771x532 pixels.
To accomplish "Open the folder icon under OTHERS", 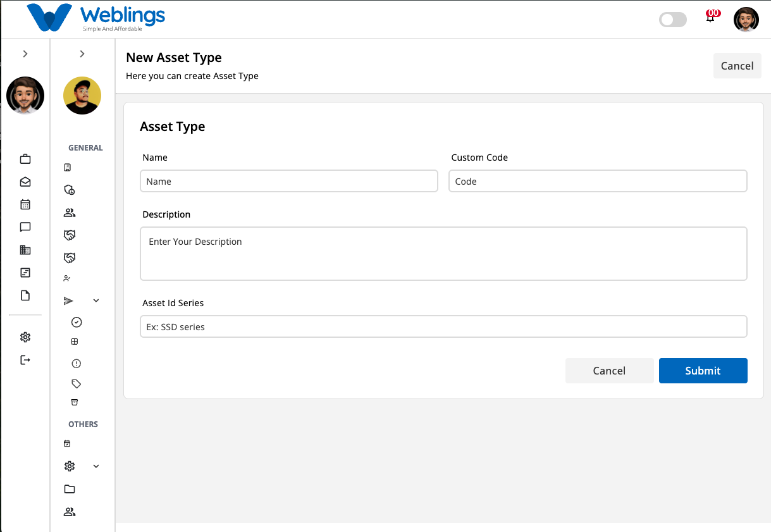I will pos(70,489).
